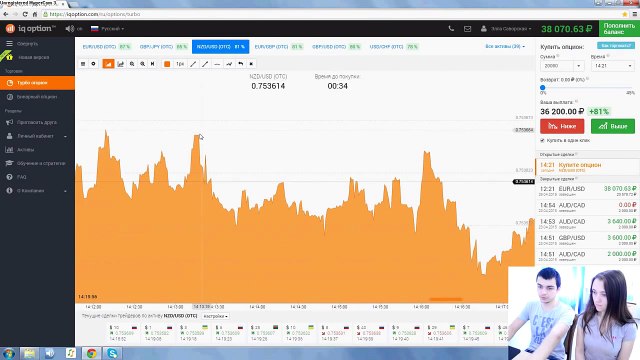Click the info icon next to Сумма
Screen dimensions: 640x360
[558, 56]
